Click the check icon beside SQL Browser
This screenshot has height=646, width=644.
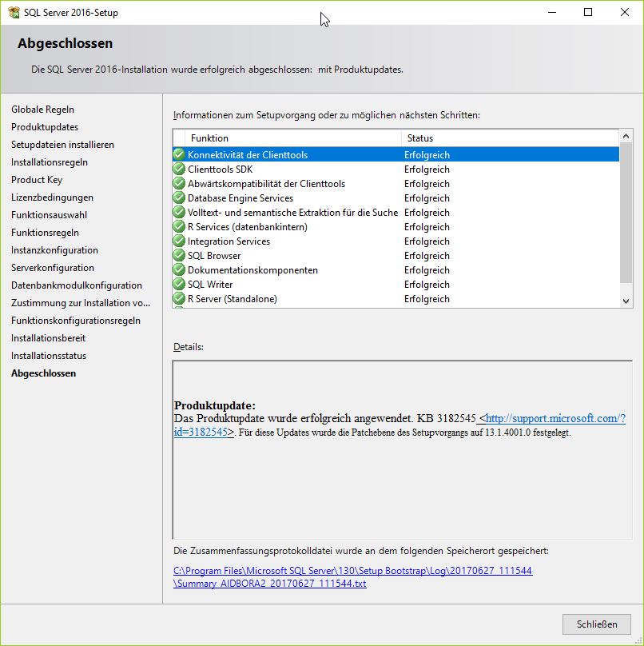tap(179, 255)
